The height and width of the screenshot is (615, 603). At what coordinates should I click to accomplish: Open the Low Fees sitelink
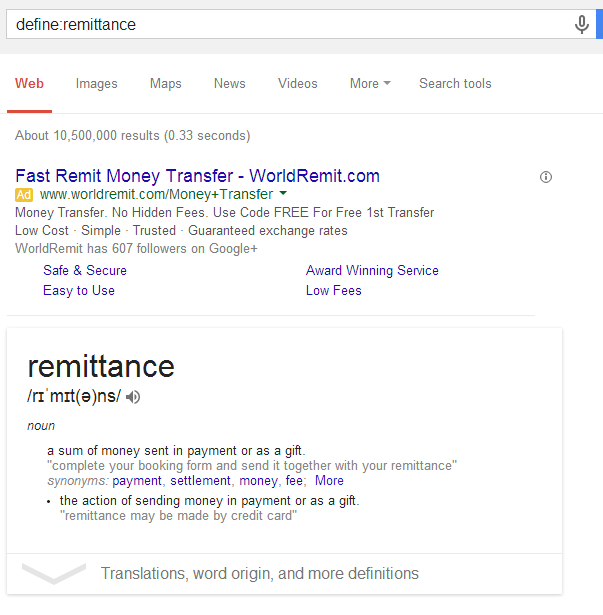333,291
